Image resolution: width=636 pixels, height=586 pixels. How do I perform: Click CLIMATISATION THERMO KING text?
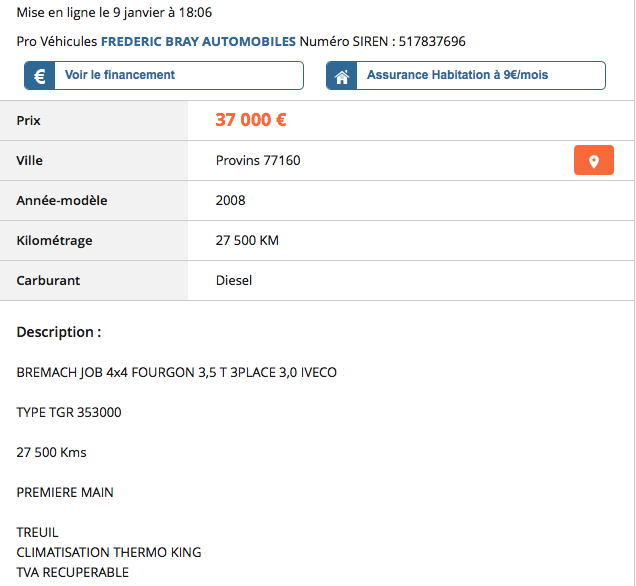pyautogui.click(x=109, y=552)
